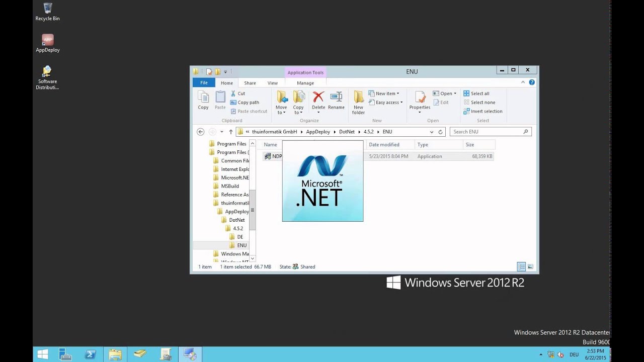The width and height of the screenshot is (644, 362).
Task: Click the navigation pane scrollbar thumb
Action: click(x=253, y=210)
